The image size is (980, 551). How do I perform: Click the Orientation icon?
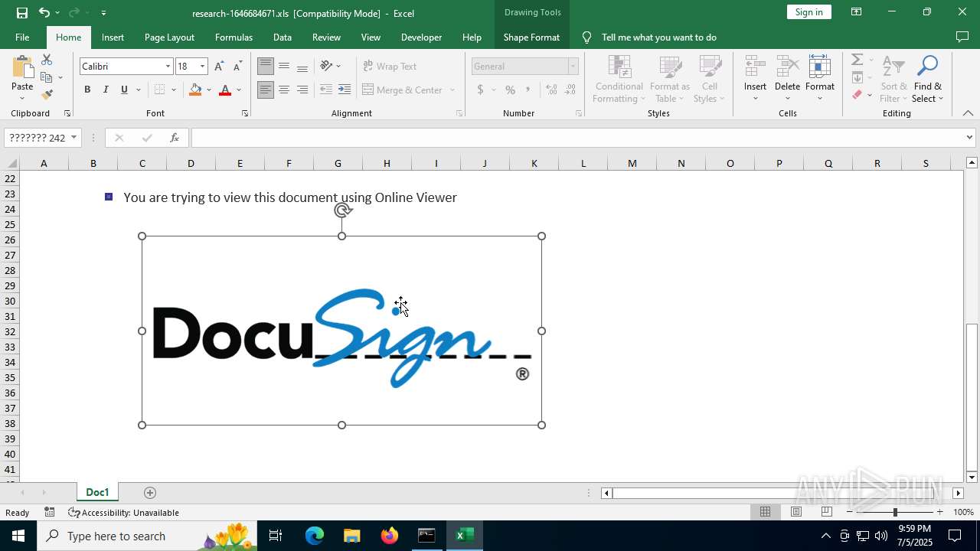327,66
